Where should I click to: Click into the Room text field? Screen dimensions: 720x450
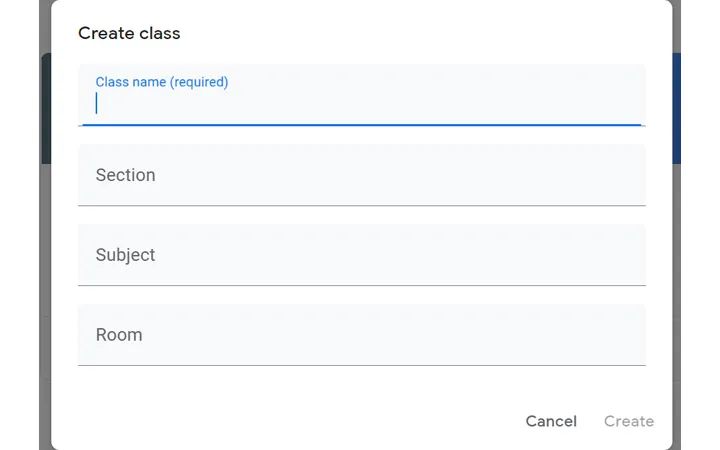360,335
